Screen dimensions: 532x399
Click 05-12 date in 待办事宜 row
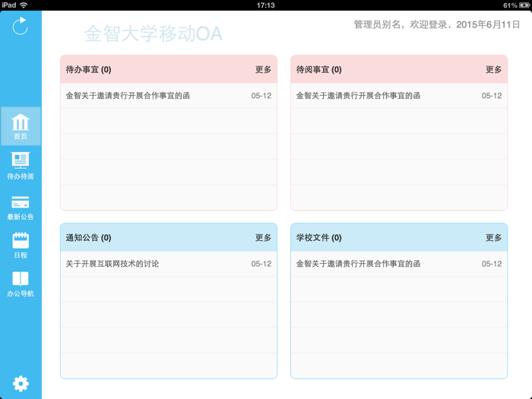tap(261, 96)
